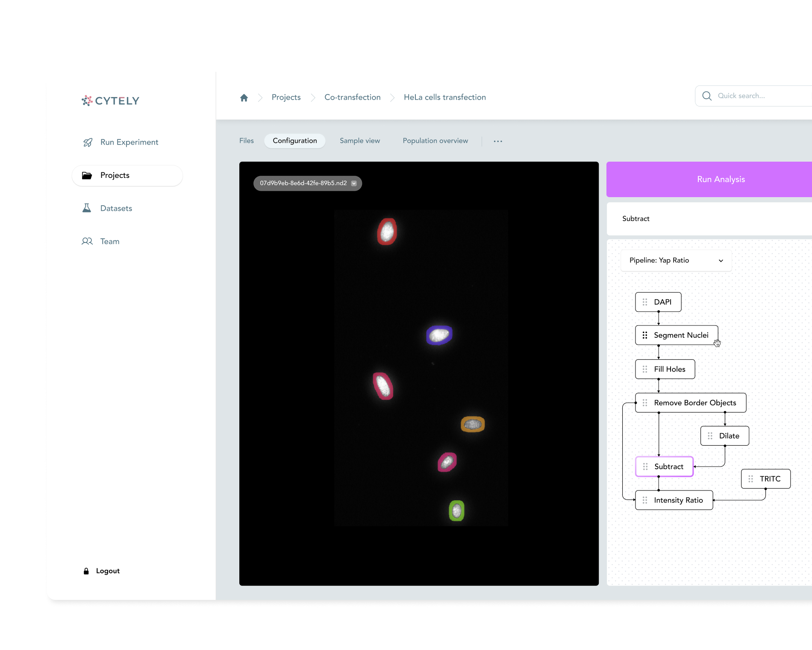
Task: Click the Segment Nuclei node drag handle
Action: (x=644, y=335)
